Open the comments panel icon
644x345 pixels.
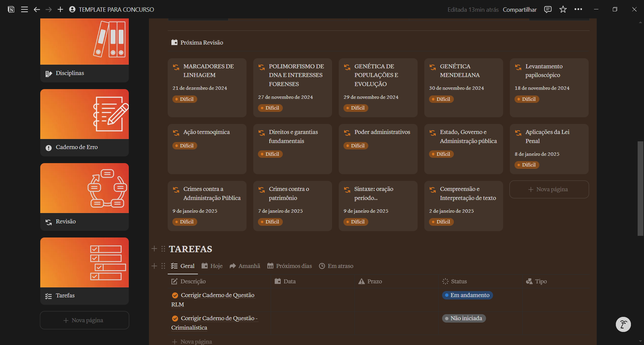pos(548,9)
